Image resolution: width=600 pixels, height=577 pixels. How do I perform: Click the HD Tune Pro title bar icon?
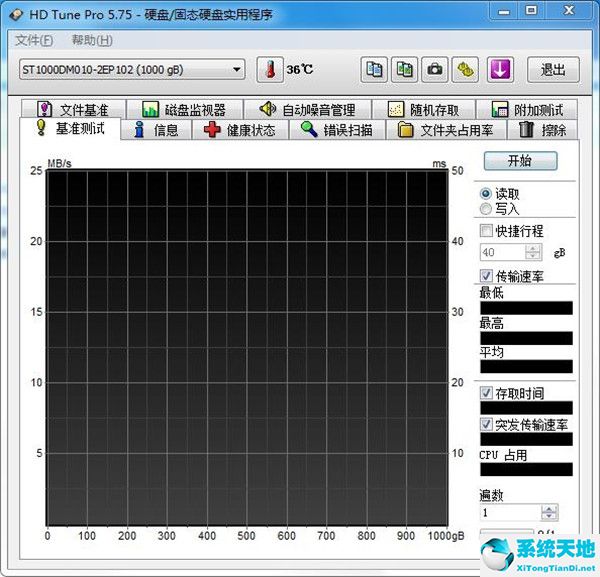point(16,15)
